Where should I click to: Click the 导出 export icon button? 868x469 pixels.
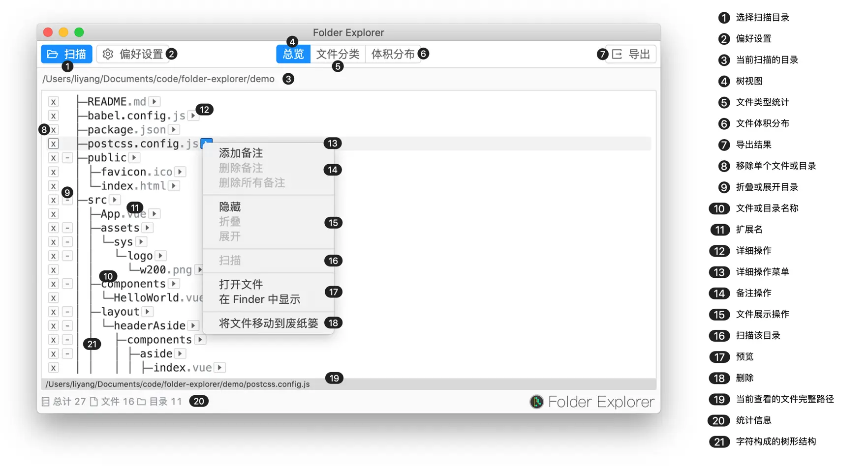pyautogui.click(x=631, y=54)
